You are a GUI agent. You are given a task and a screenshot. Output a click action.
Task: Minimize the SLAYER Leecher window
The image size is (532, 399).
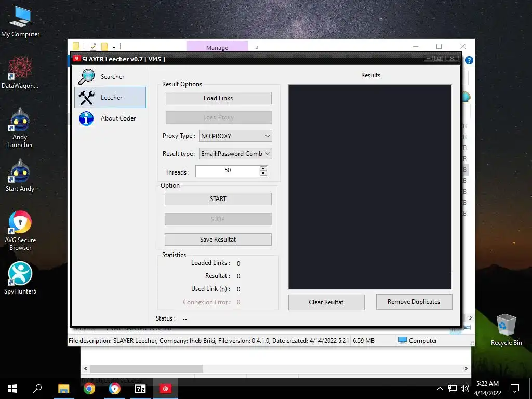click(429, 58)
